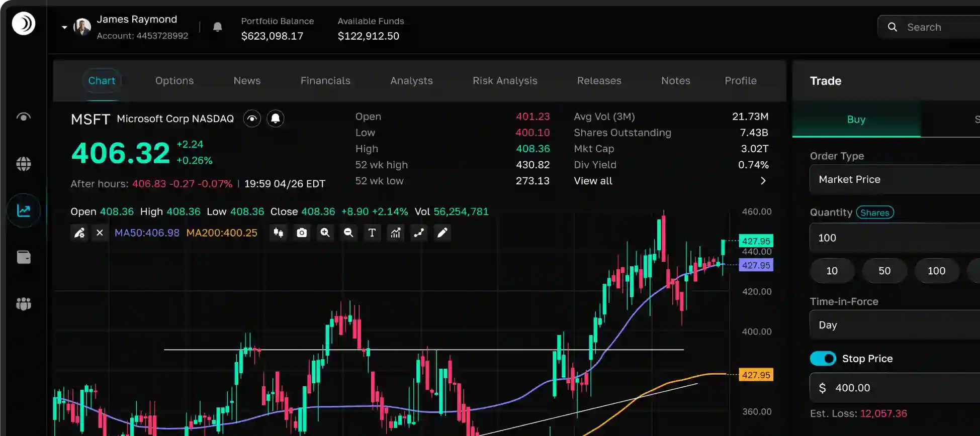Select the Buy tab in Trade panel
The image size is (980, 436).
coord(856,120)
